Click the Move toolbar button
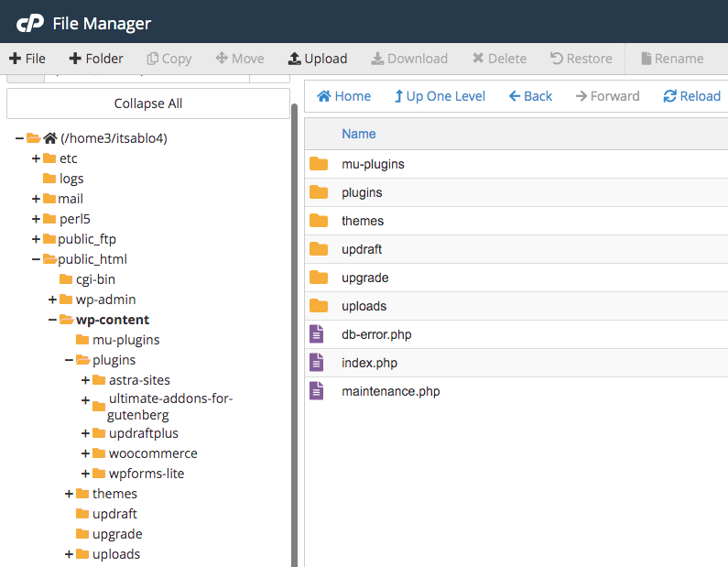 240,59
